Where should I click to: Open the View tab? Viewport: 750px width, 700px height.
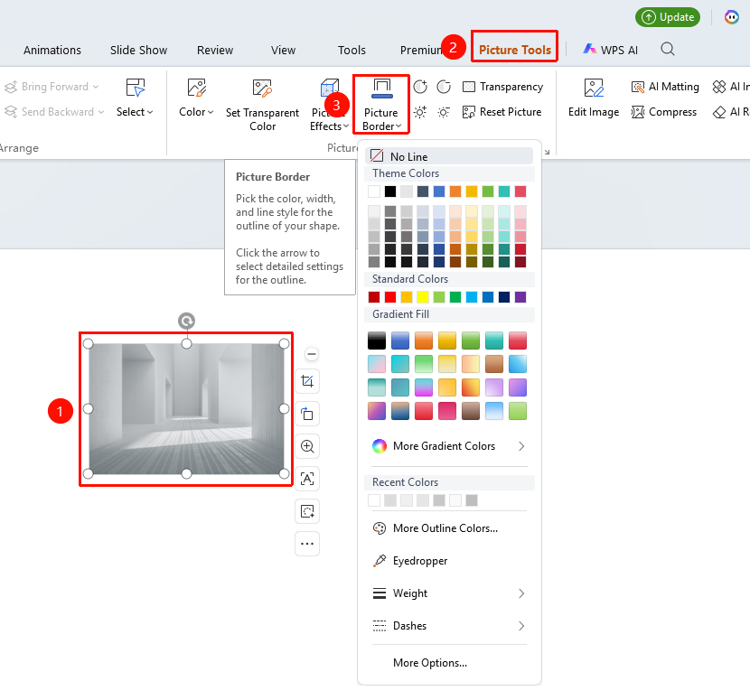point(283,51)
